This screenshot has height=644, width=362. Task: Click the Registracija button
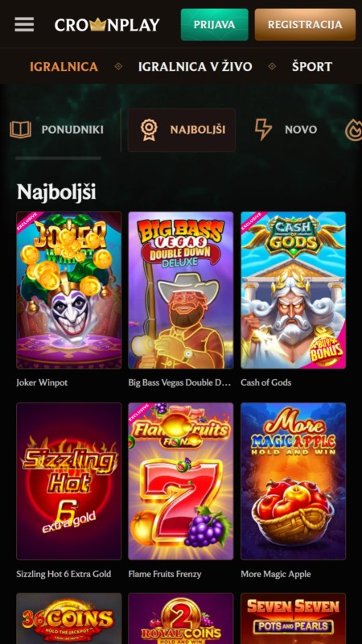305,25
